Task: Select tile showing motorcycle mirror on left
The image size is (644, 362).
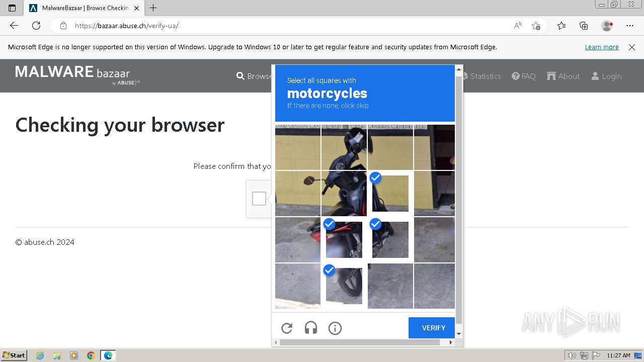Action: coord(298,194)
